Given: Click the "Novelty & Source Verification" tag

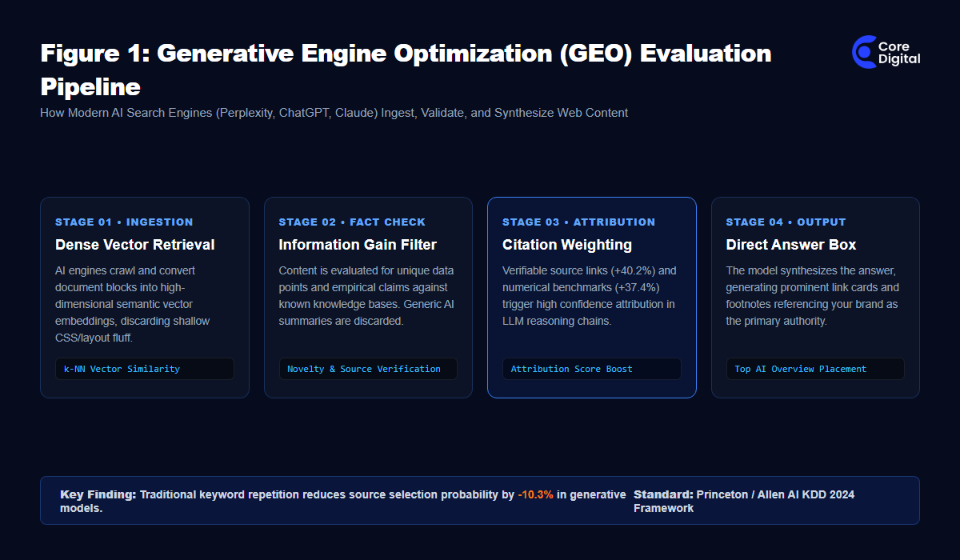Looking at the screenshot, I should coord(368,369).
